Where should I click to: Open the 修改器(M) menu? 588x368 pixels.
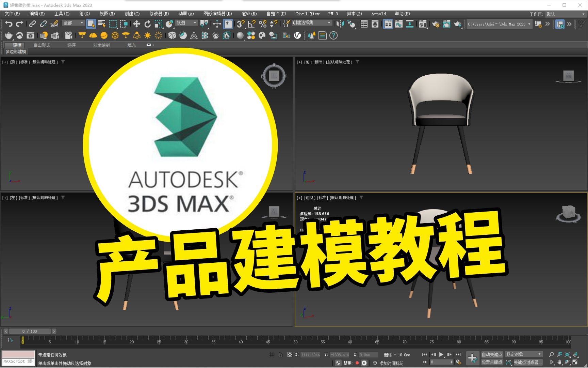point(159,14)
